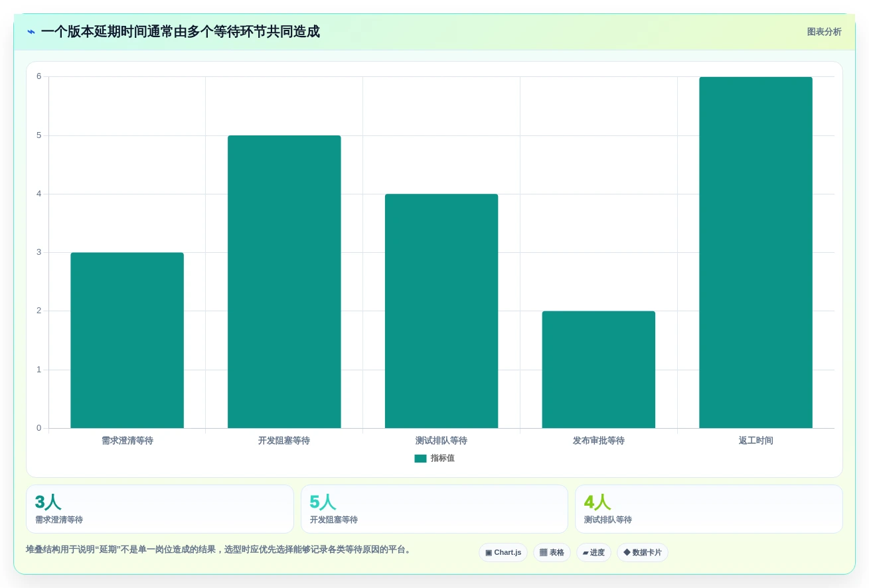Click the 图表分析 label in header
Image resolution: width=869 pixels, height=588 pixels.
[824, 32]
